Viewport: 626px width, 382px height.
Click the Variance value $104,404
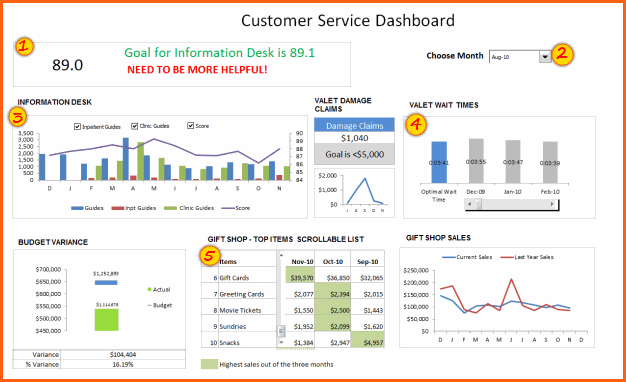[123, 354]
